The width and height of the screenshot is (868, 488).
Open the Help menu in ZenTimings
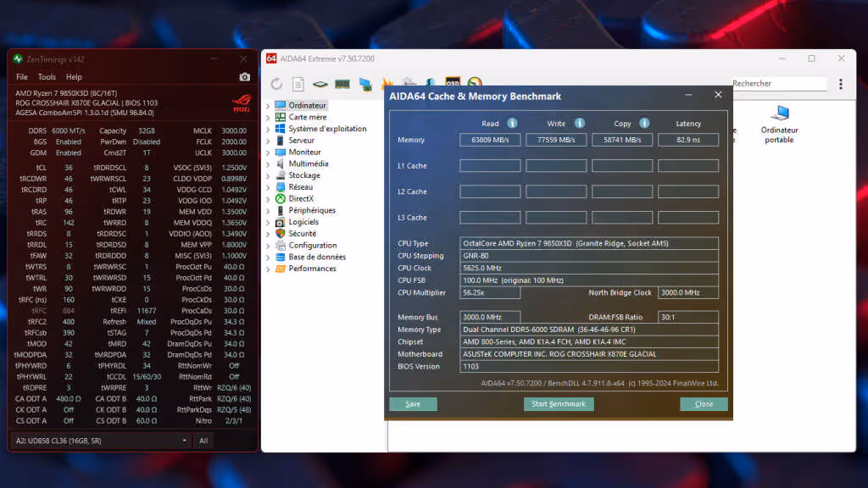(74, 77)
